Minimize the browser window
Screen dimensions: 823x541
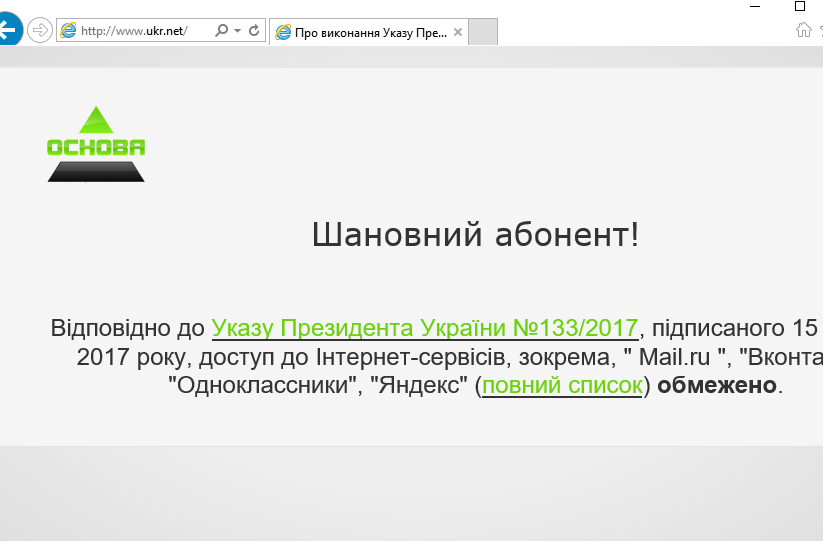[755, 6]
